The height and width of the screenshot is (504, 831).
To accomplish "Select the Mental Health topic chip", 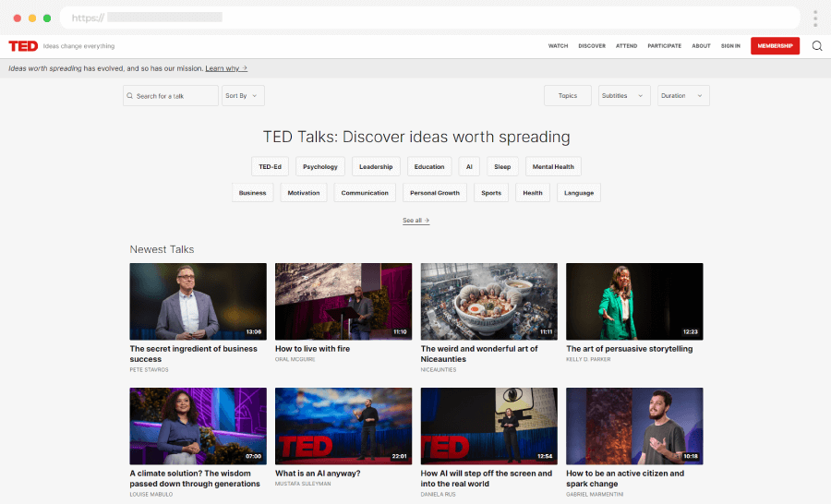I will tap(553, 166).
